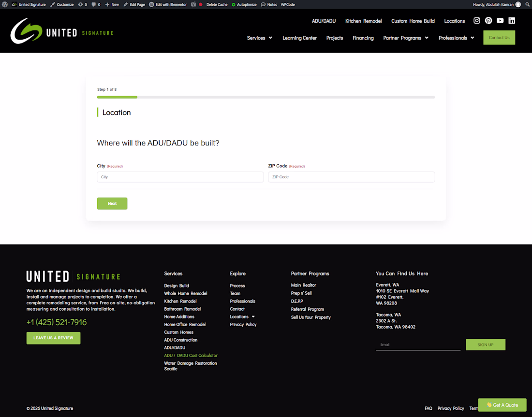Go to the LinkedIn icon in header
The width and height of the screenshot is (532, 417).
[x=512, y=21]
